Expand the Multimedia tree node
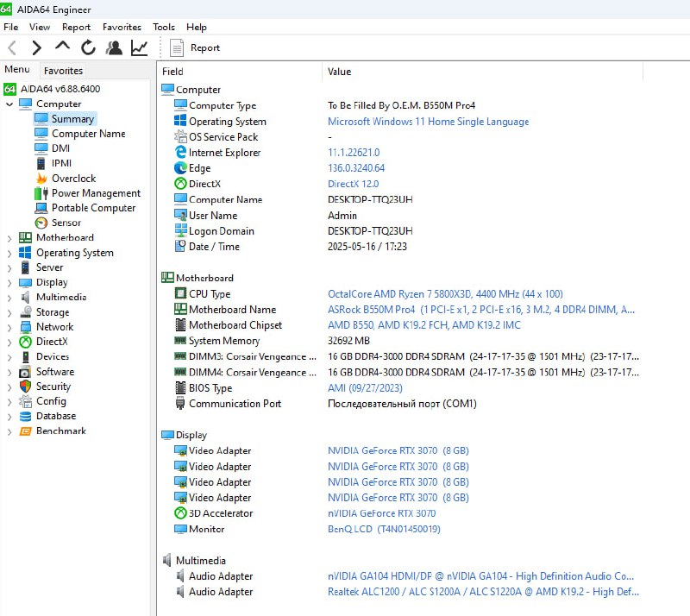Screen dimensions: 690x616 point(9,298)
